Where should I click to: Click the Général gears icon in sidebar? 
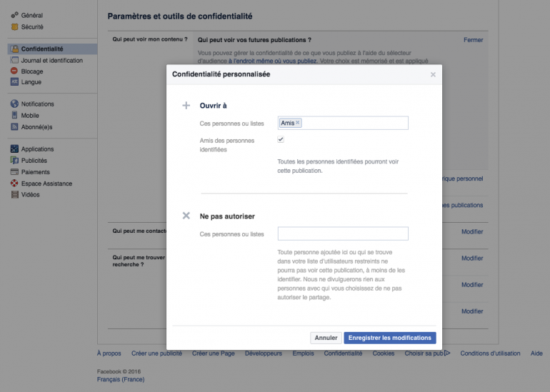point(14,15)
